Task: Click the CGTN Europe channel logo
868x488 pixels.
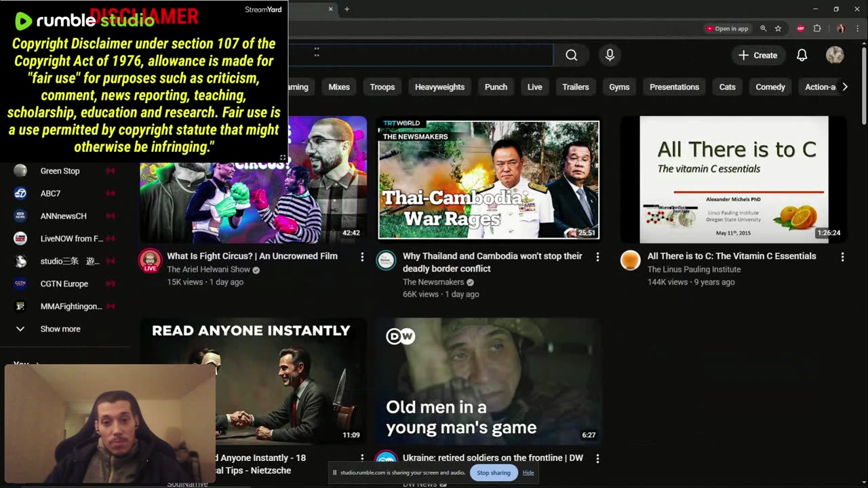Action: tap(20, 283)
